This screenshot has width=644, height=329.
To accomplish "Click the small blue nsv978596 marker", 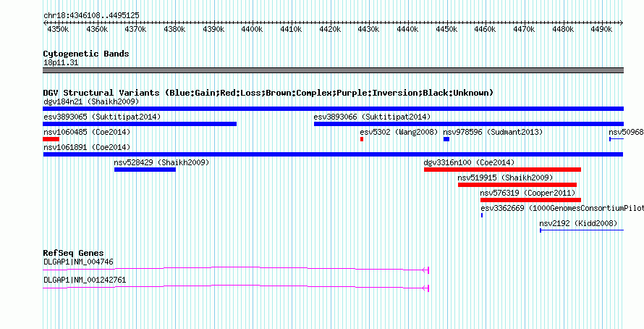I will coord(446,139).
